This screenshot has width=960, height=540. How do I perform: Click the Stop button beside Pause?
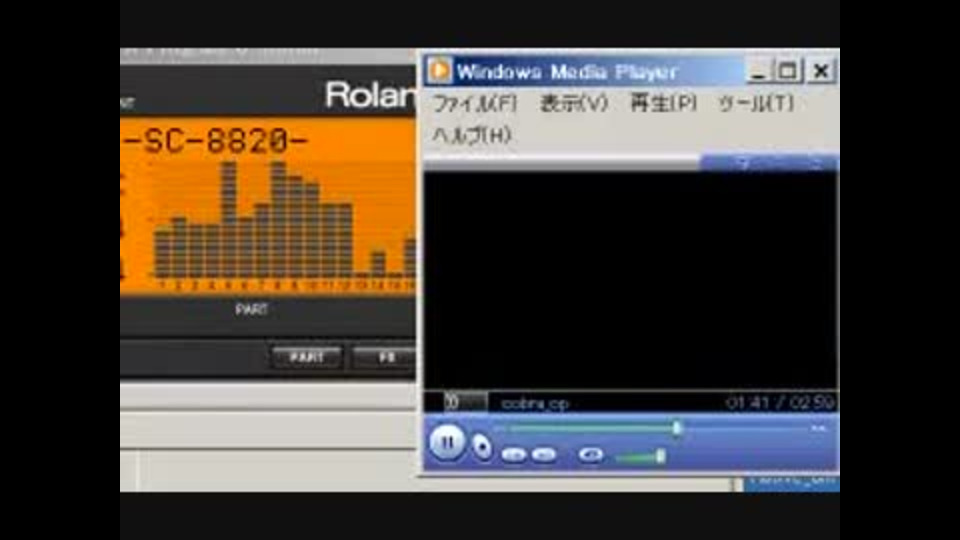pos(482,447)
